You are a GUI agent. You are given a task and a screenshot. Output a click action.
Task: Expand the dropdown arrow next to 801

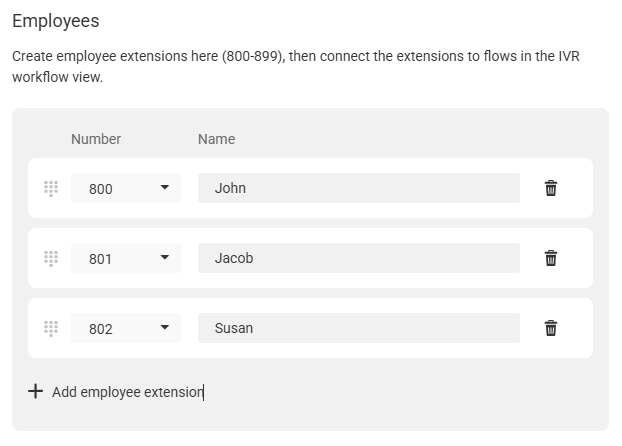tap(165, 257)
